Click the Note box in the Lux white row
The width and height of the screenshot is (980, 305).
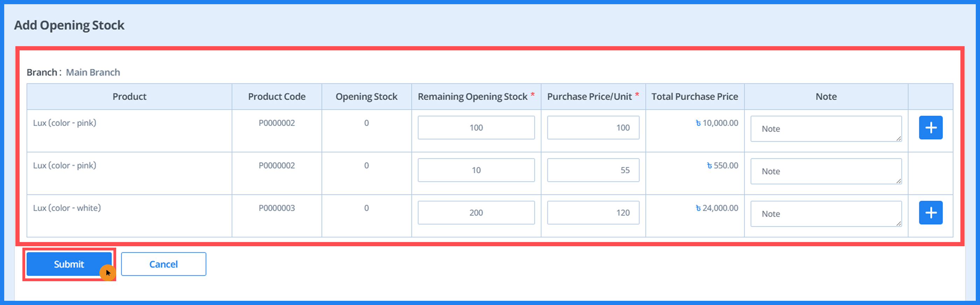pos(826,214)
